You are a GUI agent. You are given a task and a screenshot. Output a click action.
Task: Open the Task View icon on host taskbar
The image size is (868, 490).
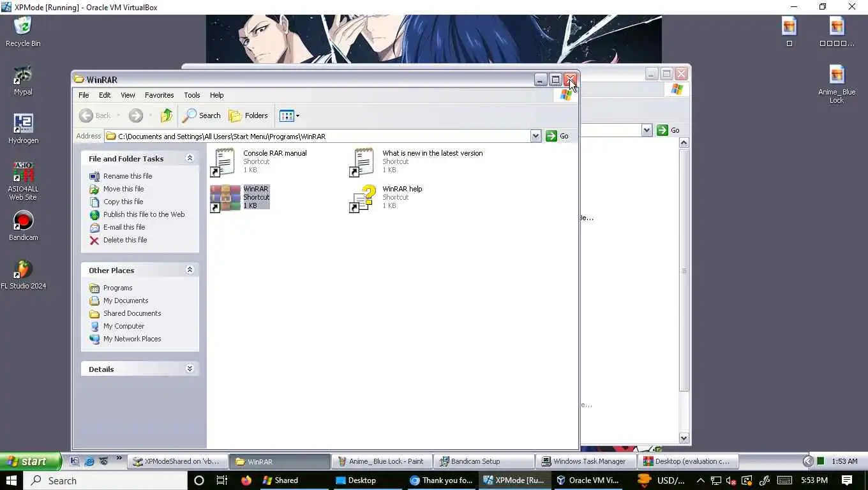click(222, 480)
